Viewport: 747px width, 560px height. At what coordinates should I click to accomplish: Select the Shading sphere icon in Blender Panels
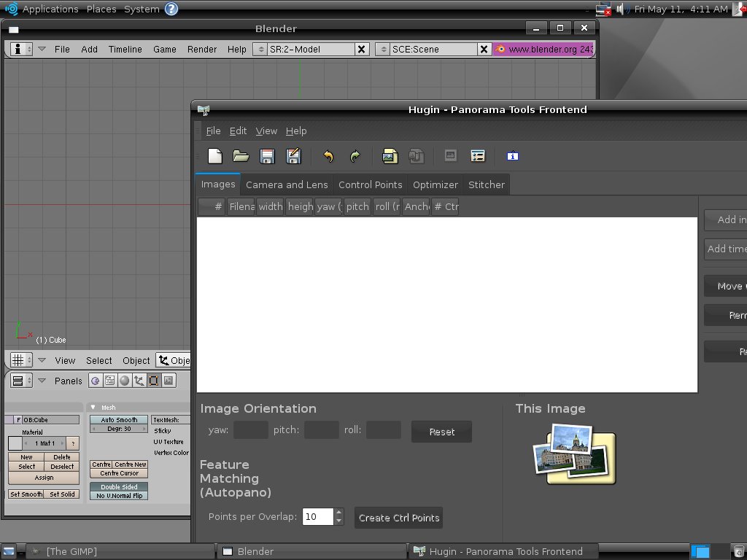point(125,381)
